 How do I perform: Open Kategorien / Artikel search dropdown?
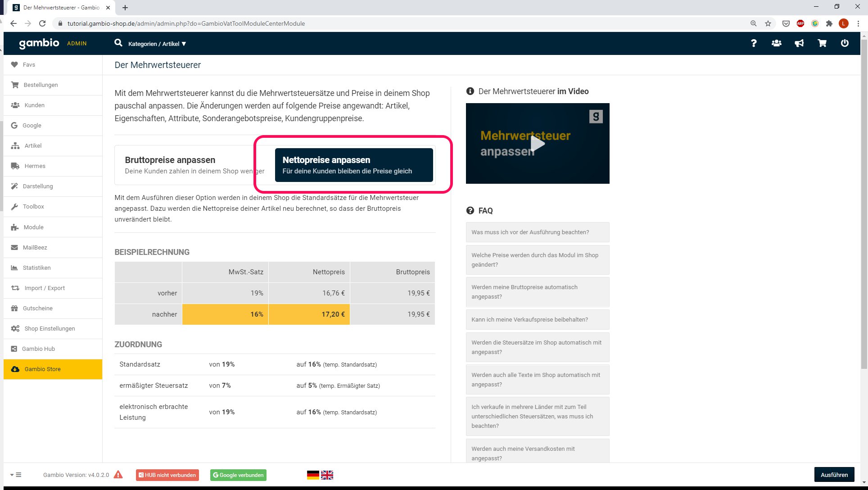point(157,44)
